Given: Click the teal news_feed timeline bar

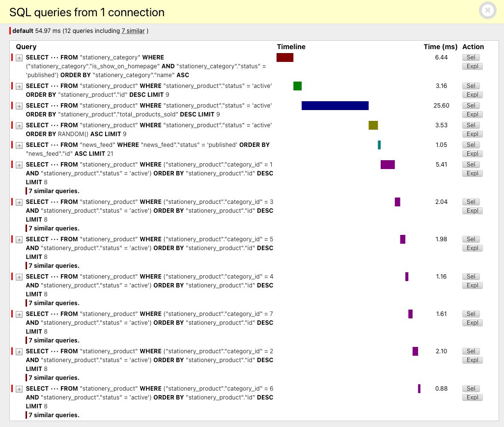Looking at the screenshot, I should pyautogui.click(x=379, y=145).
